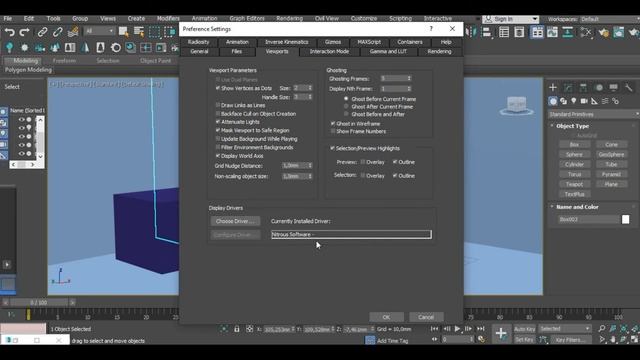The height and width of the screenshot is (360, 640).
Task: Enable Draw Links as Lines
Action: [x=218, y=105]
